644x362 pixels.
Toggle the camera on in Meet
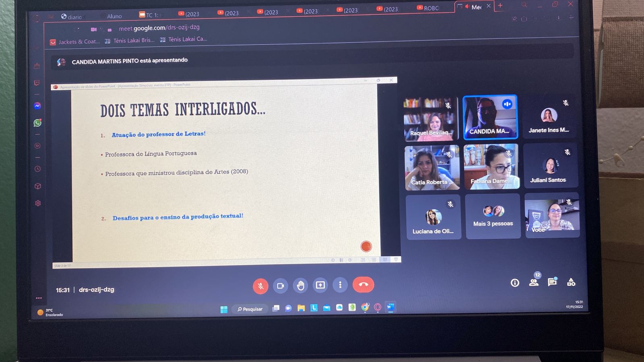(281, 286)
